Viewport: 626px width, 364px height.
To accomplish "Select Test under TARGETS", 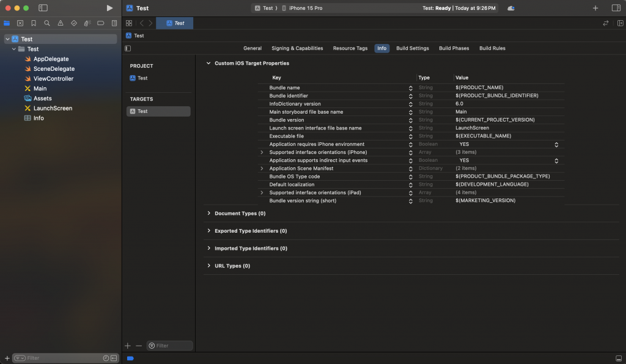I will click(x=158, y=111).
